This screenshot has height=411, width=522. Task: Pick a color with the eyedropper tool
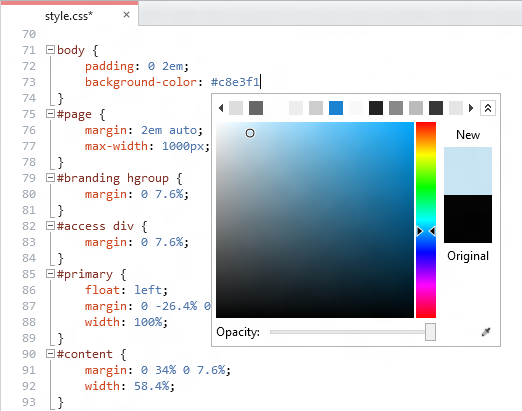click(486, 332)
